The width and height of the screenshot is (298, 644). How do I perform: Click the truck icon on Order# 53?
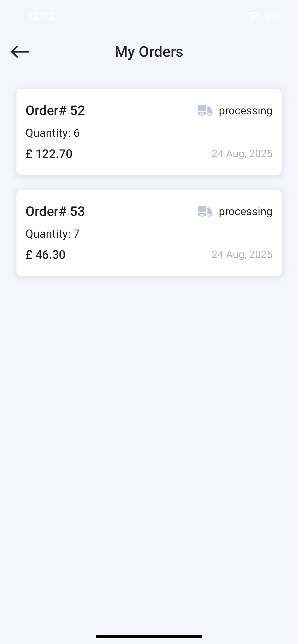(205, 212)
